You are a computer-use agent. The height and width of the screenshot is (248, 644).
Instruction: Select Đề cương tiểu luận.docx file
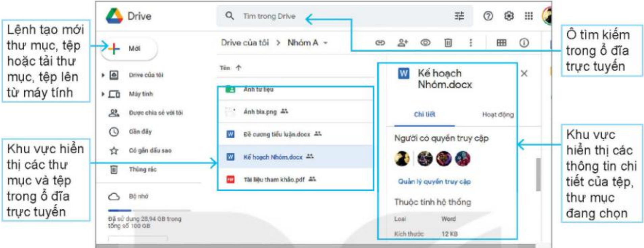coord(295,134)
